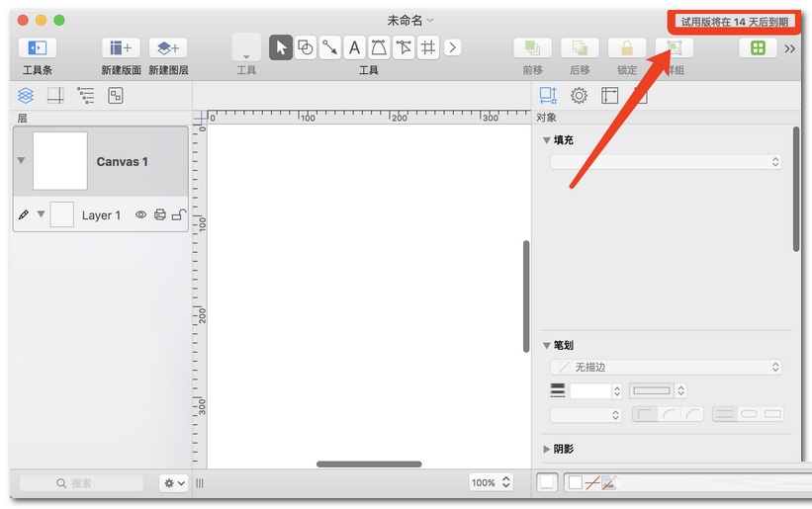Image resolution: width=812 pixels, height=509 pixels.
Task: Open the sidebar gear action menu
Action: point(174,483)
